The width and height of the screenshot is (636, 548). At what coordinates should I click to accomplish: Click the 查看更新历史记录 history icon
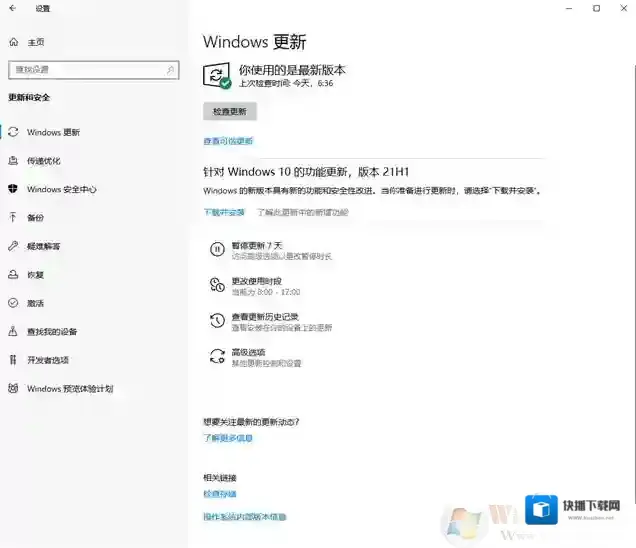coord(217,321)
